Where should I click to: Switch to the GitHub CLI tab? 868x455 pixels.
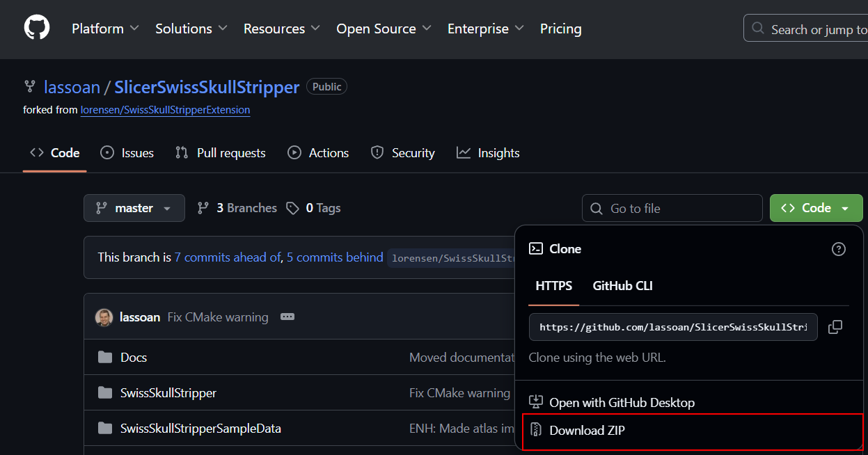[x=622, y=286]
